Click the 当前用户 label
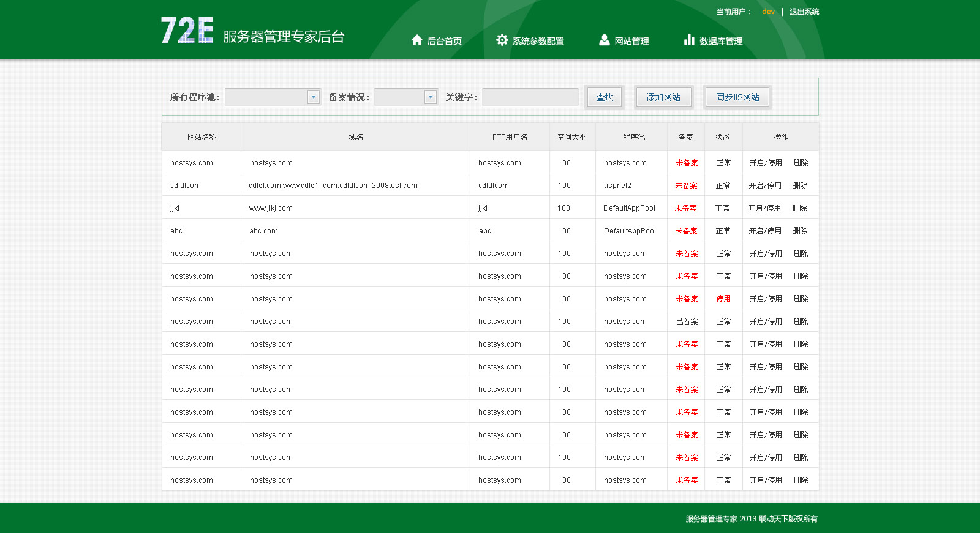The image size is (980, 533). point(734,12)
